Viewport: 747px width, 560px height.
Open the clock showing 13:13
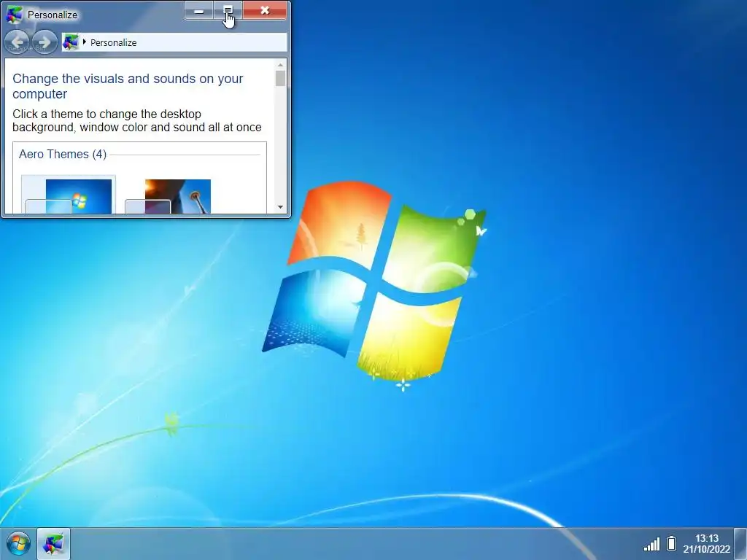pyautogui.click(x=706, y=543)
